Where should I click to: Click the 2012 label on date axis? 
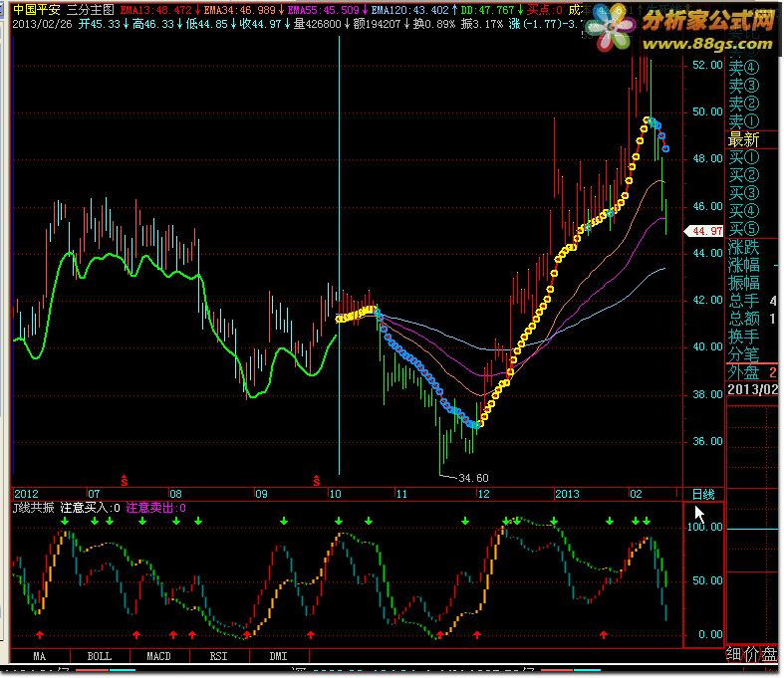pyautogui.click(x=26, y=494)
